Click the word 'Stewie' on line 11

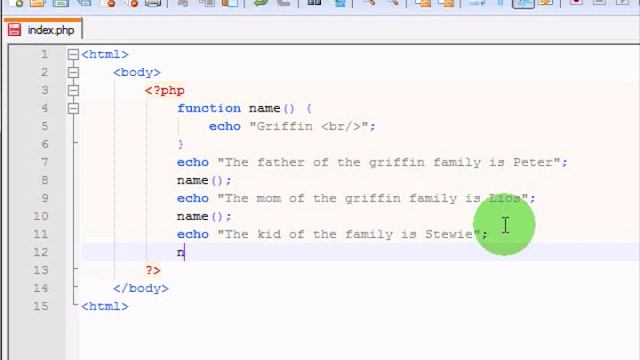[x=449, y=234]
